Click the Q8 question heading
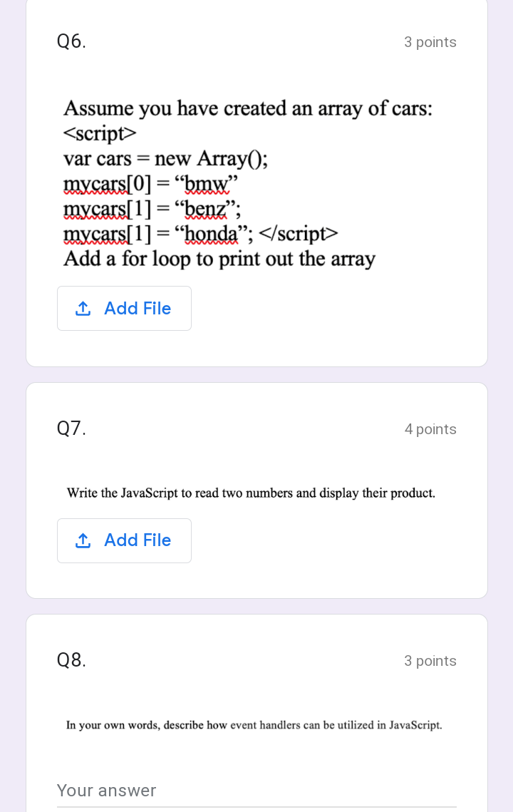Viewport: 513px width, 812px height. click(71, 659)
